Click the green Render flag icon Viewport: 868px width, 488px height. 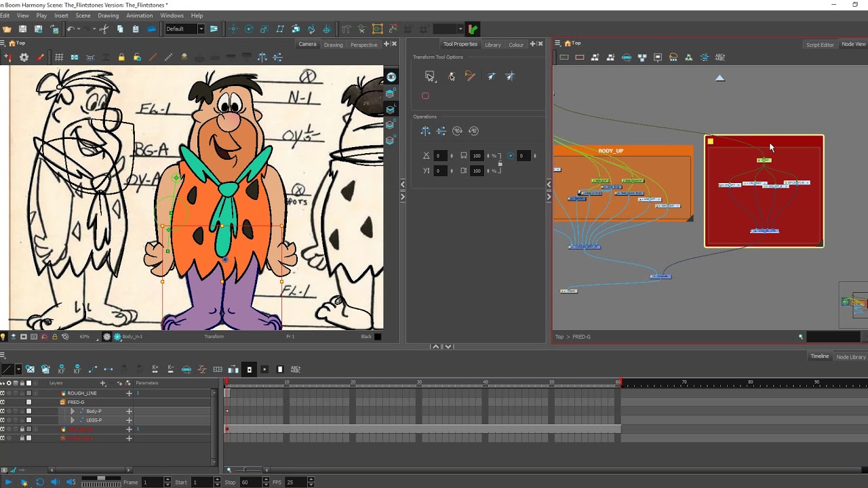[x=473, y=29]
